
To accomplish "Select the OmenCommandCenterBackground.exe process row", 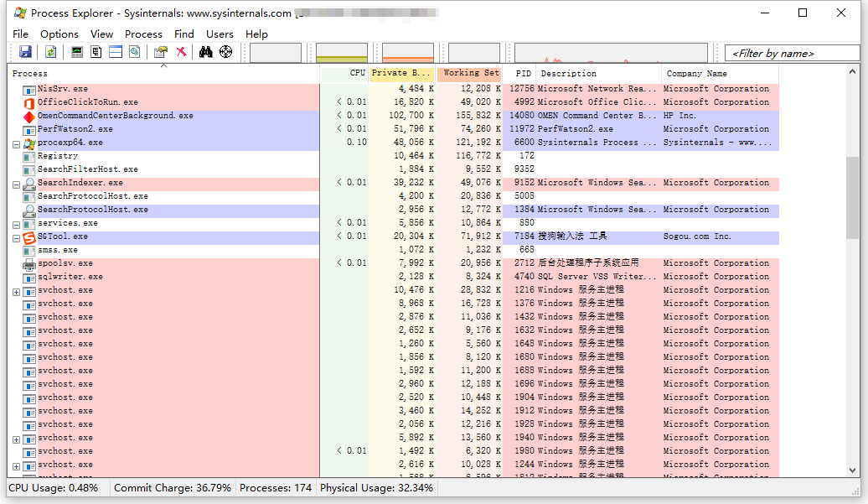I will pos(115,116).
